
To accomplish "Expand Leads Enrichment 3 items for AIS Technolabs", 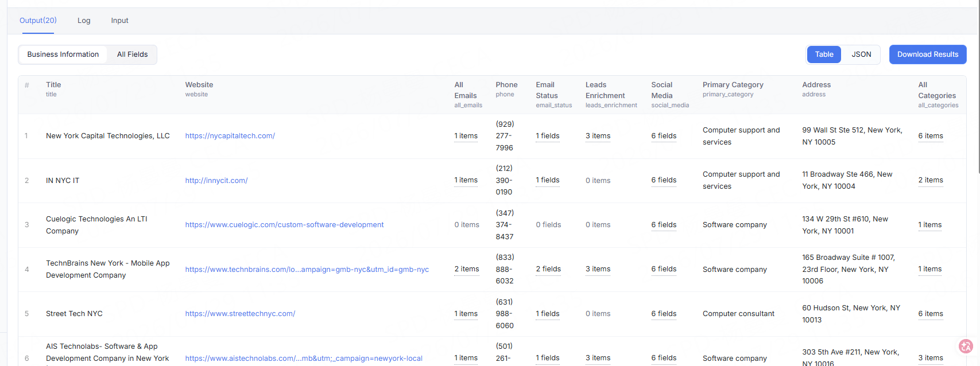I will pyautogui.click(x=598, y=358).
